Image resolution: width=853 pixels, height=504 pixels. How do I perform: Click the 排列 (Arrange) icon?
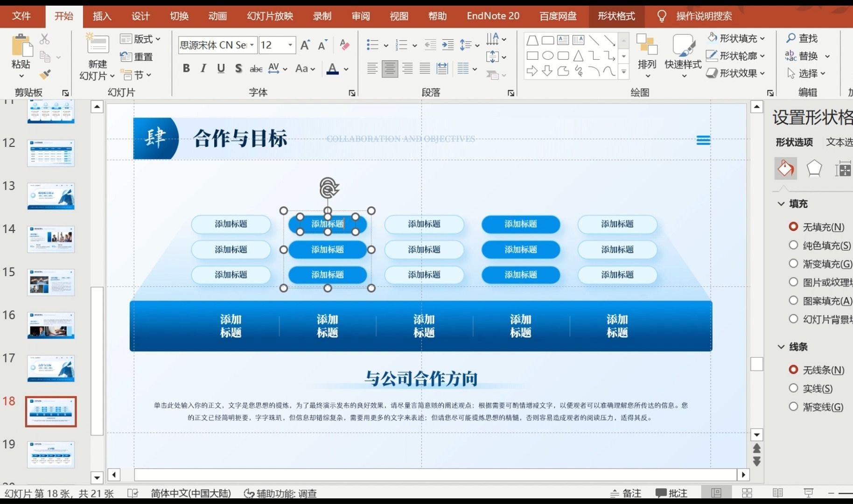point(647,53)
